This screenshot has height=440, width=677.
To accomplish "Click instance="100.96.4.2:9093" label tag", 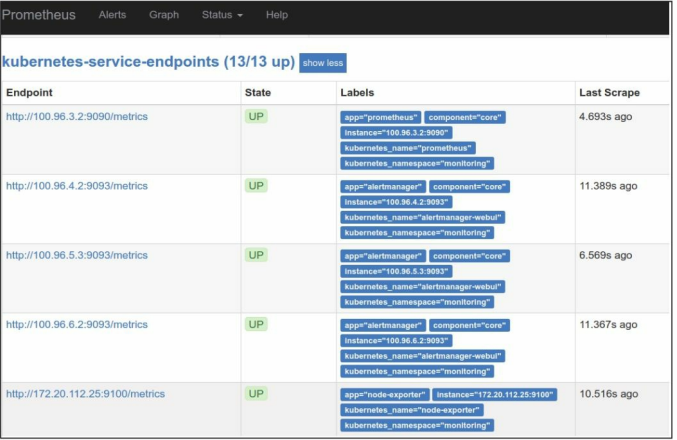I will tap(396, 202).
